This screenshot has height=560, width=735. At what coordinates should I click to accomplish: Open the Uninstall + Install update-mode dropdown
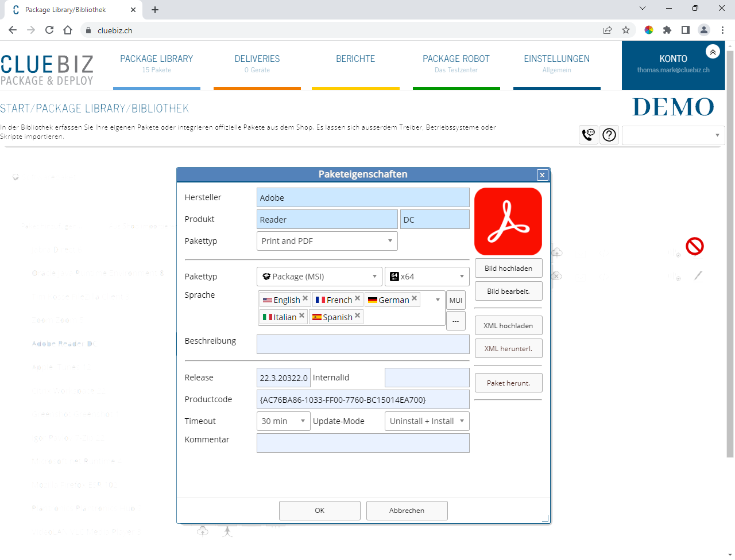tap(427, 421)
